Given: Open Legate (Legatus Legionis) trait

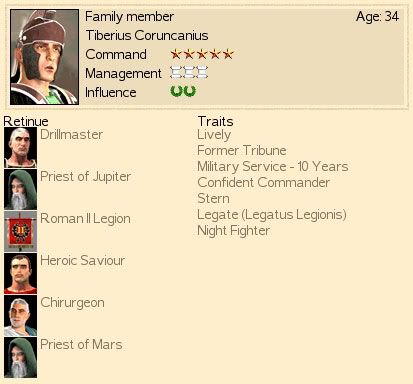Looking at the screenshot, I should (272, 215).
